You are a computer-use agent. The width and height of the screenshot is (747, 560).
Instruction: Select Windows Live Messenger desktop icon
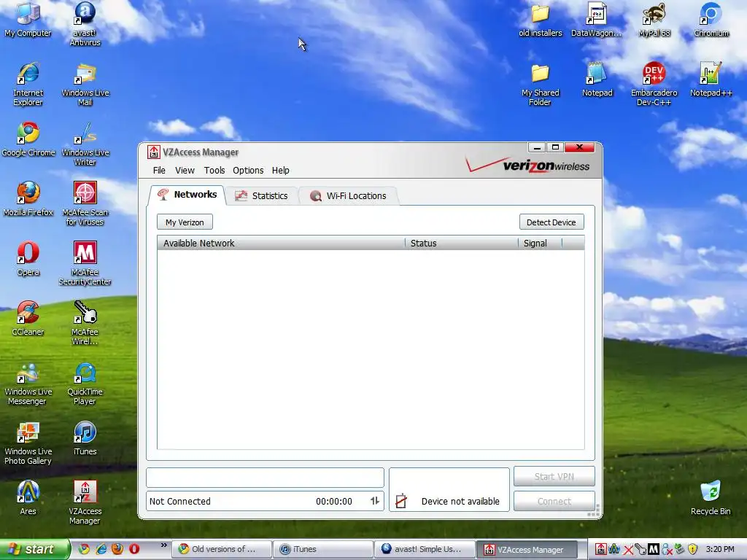point(28,383)
